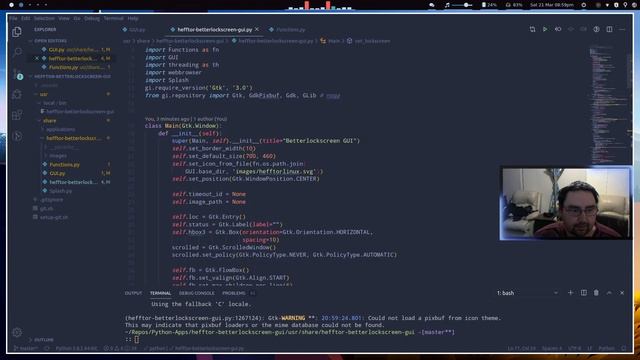This screenshot has height=360, width=640.
Task: Expand the images folder in explorer
Action: [x=58, y=156]
